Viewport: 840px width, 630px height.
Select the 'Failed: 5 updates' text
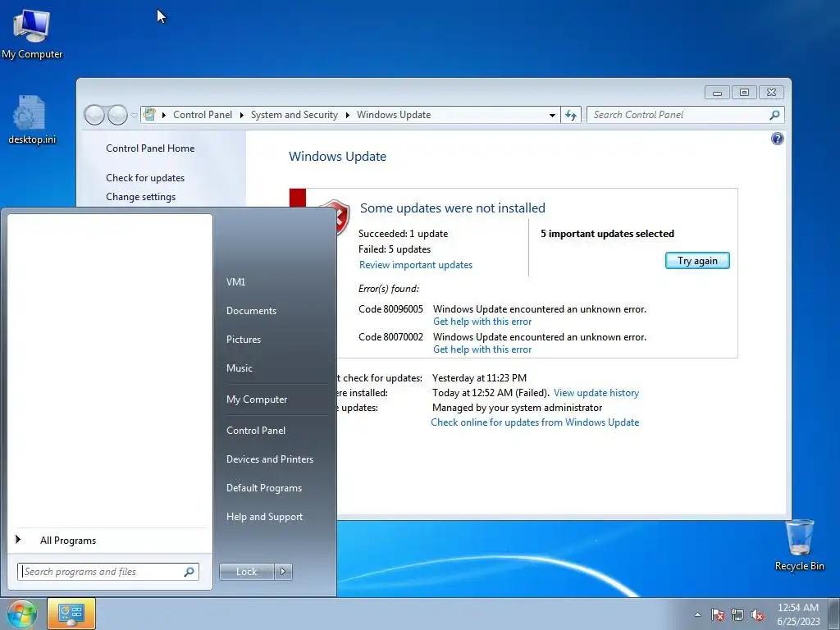click(395, 249)
